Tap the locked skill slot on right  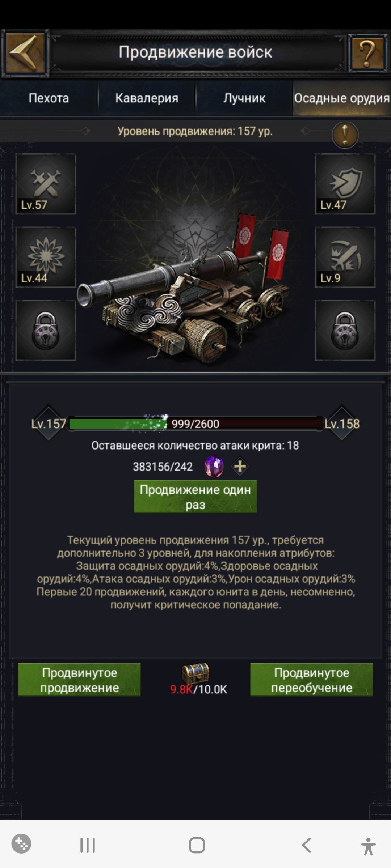345,330
